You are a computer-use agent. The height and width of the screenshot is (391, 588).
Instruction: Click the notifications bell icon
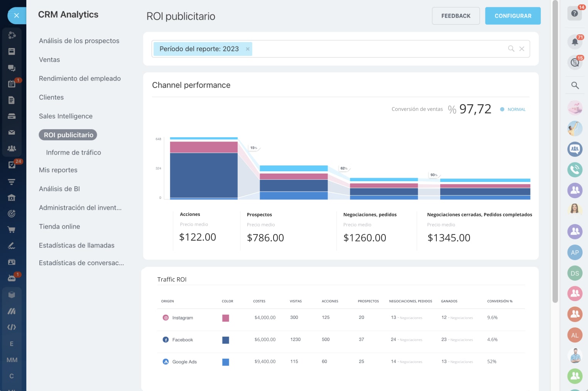tap(574, 42)
